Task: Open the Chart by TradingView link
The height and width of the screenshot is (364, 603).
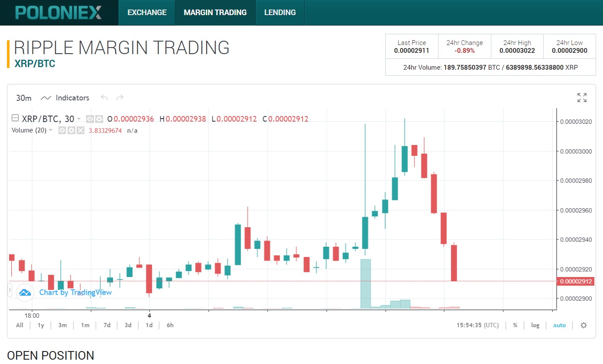Action: pyautogui.click(x=76, y=293)
